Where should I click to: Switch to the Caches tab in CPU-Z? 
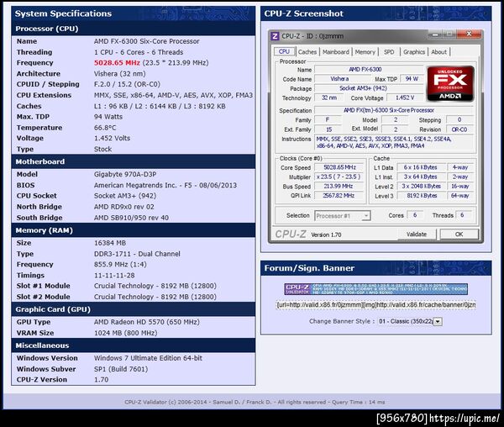[307, 52]
